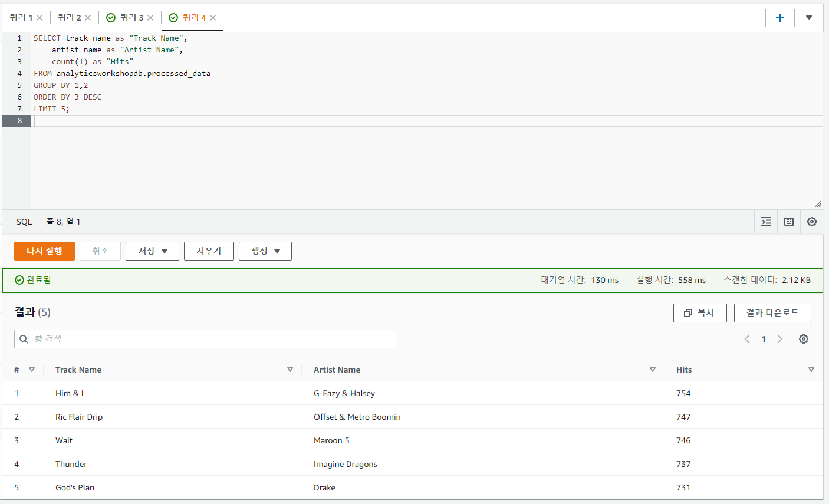Click the hits value 754
The image size is (829, 504).
coord(683,393)
